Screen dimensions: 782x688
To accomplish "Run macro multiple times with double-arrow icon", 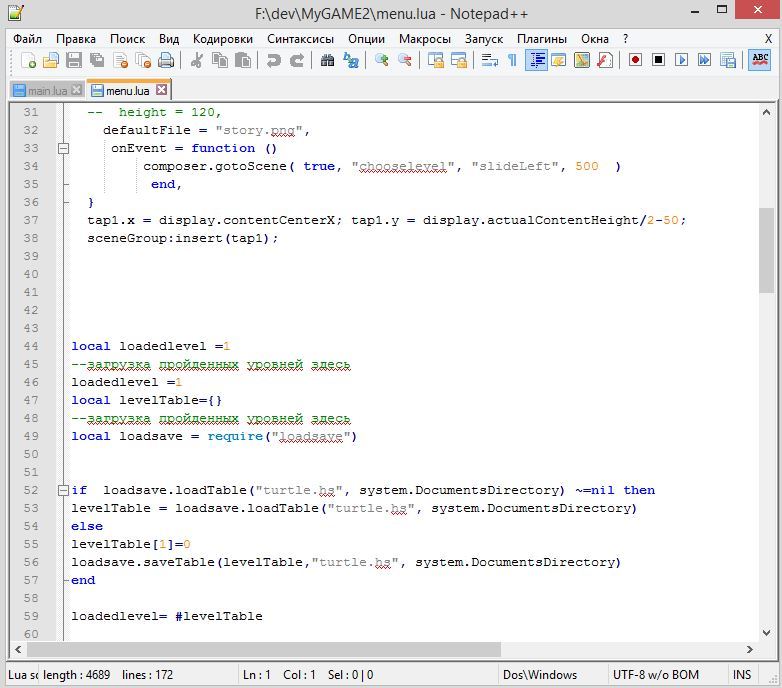I will pyautogui.click(x=705, y=60).
